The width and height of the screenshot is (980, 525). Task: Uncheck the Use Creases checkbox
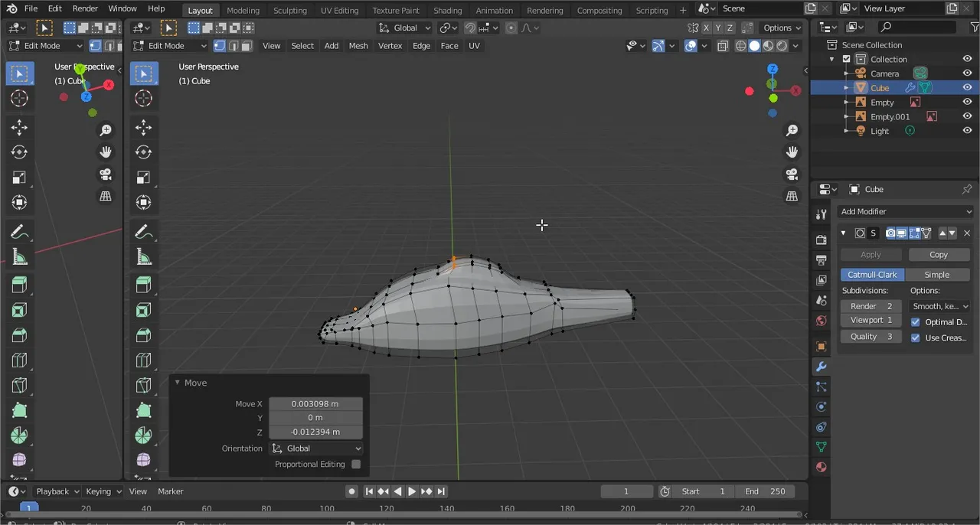coord(916,337)
